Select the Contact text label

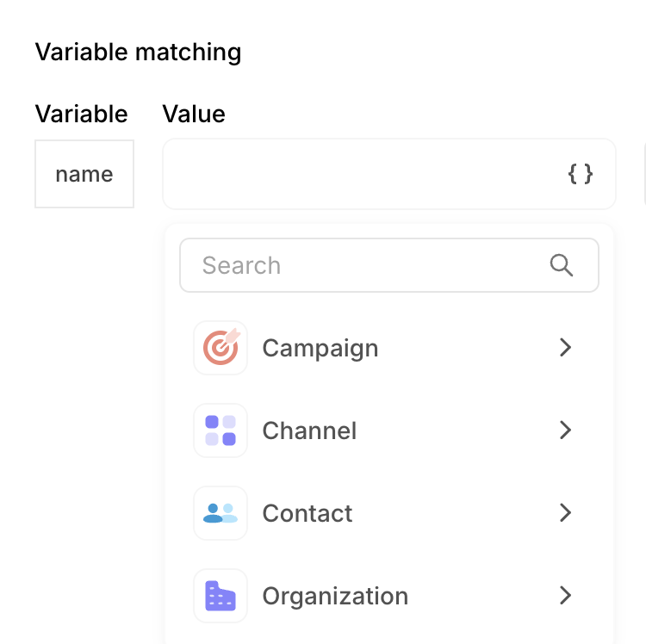coord(307,513)
